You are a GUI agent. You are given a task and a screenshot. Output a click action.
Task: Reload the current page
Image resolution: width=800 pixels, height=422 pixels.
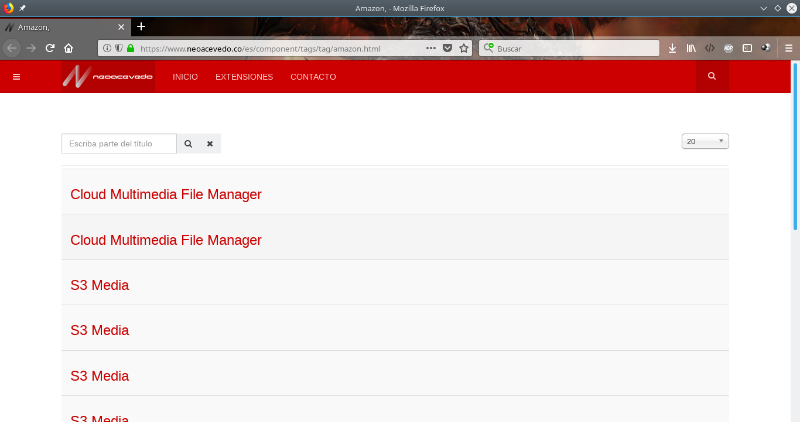49,48
